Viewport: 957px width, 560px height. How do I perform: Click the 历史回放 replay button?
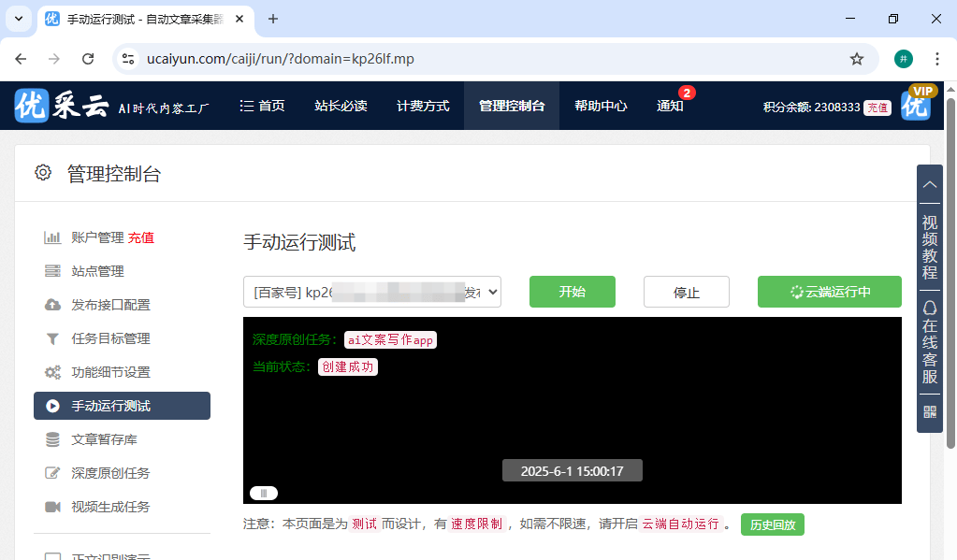coord(772,524)
